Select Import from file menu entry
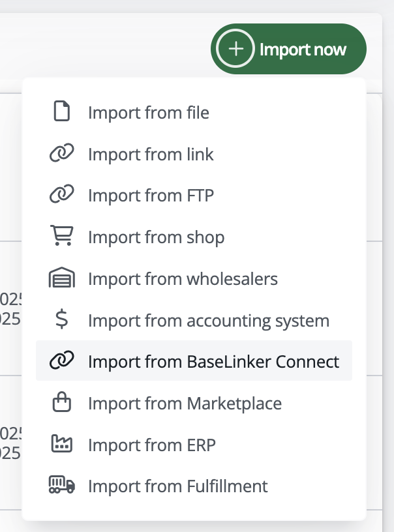The height and width of the screenshot is (532, 394). tap(149, 113)
